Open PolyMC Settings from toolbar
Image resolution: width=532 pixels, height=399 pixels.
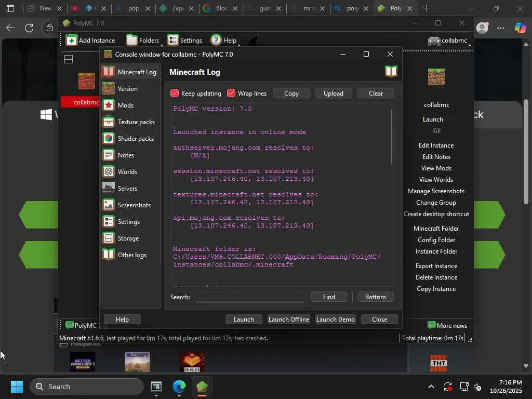point(185,41)
